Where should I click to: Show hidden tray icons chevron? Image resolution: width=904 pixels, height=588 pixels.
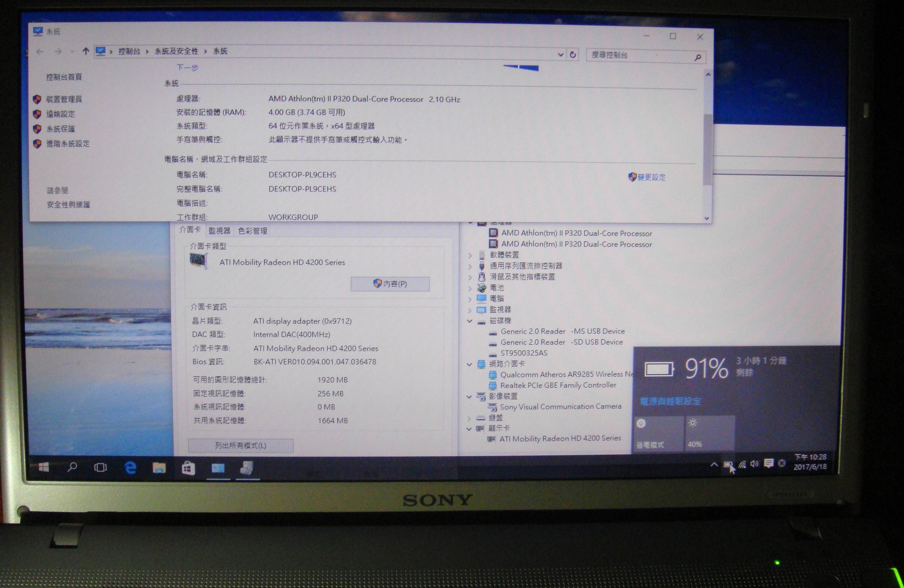tap(714, 464)
